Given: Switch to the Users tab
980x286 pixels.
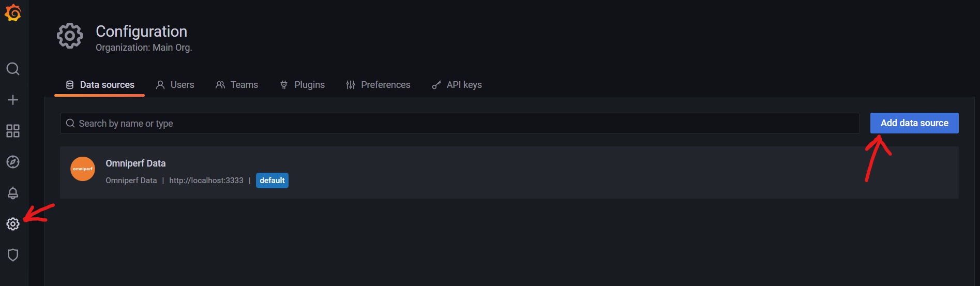Looking at the screenshot, I should (175, 85).
